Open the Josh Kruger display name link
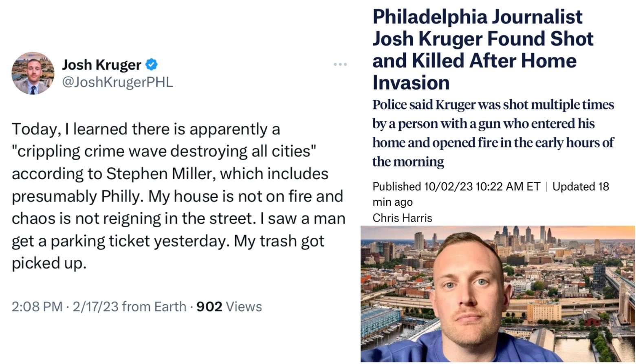Image resolution: width=636 pixels, height=364 pixels. tap(101, 65)
